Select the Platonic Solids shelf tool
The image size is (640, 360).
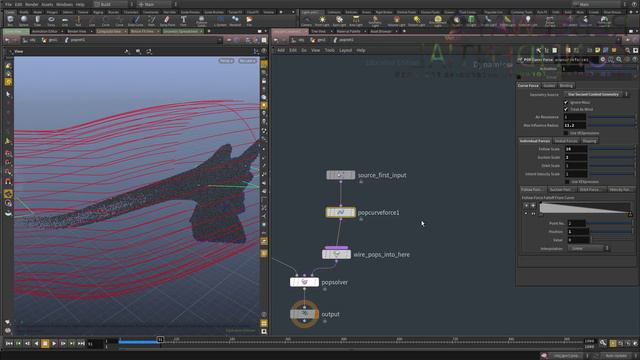(x=201, y=21)
